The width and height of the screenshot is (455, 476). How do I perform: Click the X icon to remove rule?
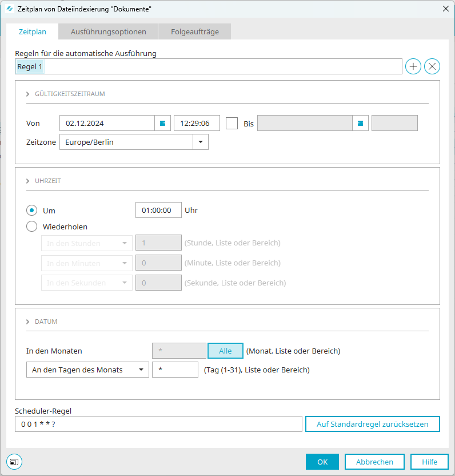click(432, 67)
